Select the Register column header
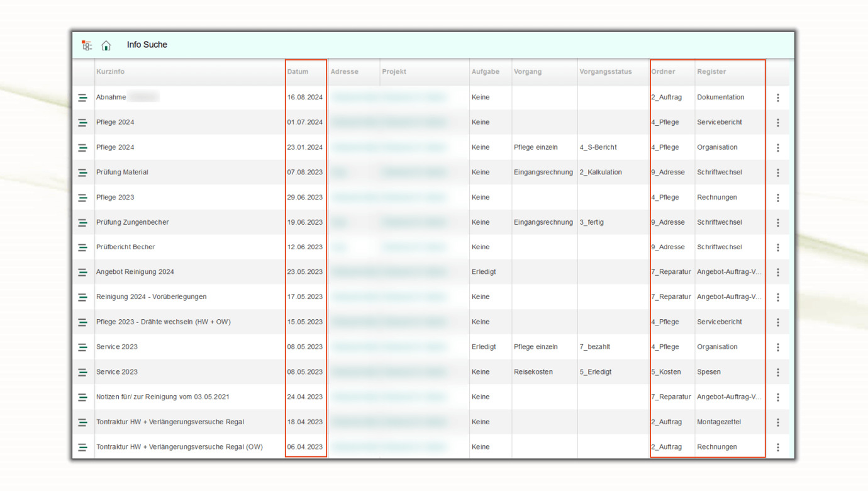This screenshot has height=491, width=868. [711, 72]
